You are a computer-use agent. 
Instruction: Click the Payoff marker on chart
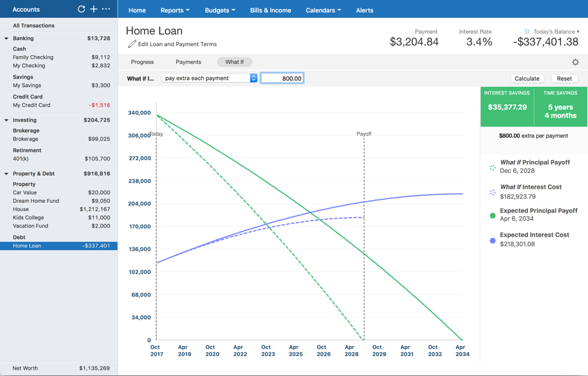click(x=364, y=134)
